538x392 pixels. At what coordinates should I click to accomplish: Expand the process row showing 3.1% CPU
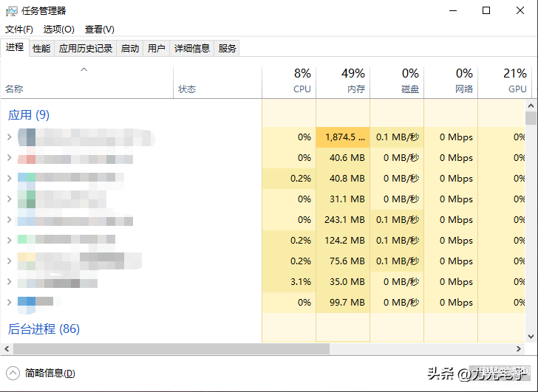tap(9, 282)
